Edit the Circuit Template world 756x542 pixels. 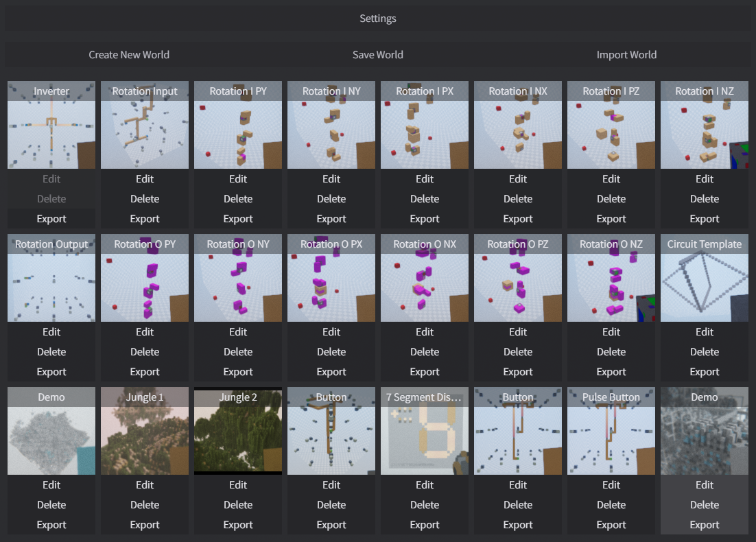point(705,332)
